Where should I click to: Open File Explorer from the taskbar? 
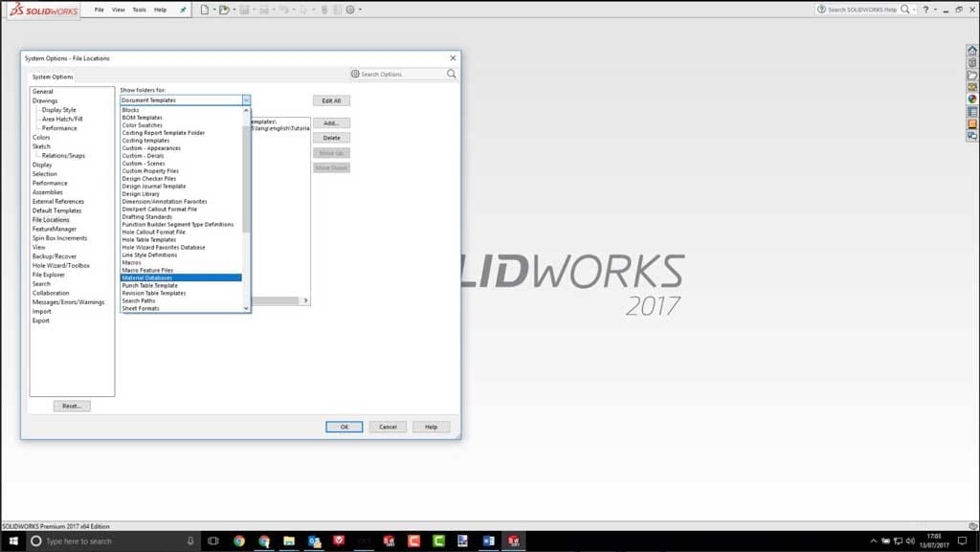click(x=289, y=541)
